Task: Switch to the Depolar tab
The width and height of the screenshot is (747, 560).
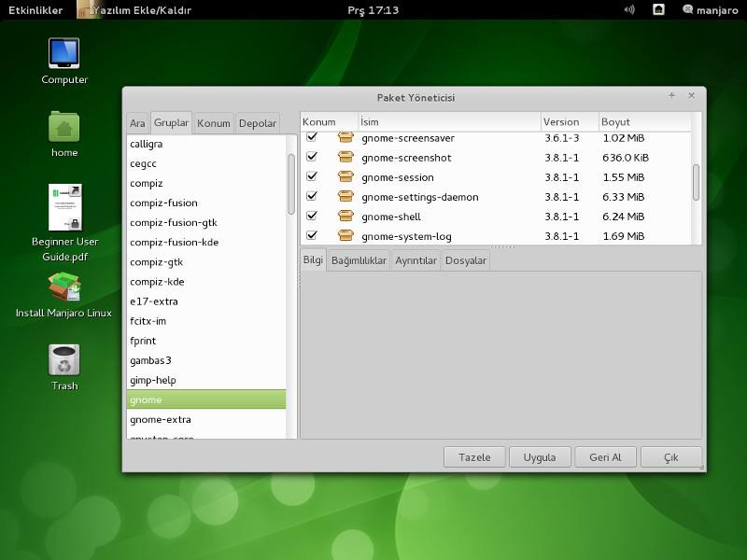Action: (x=258, y=123)
